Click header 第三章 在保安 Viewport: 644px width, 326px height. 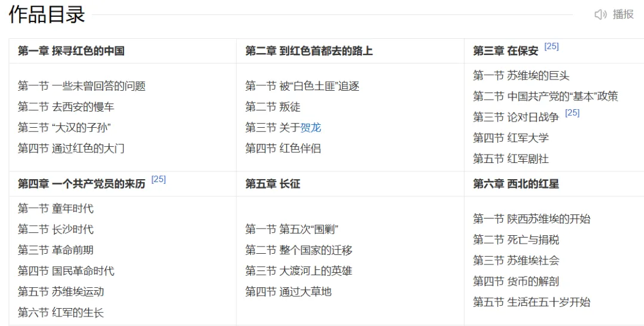point(506,51)
